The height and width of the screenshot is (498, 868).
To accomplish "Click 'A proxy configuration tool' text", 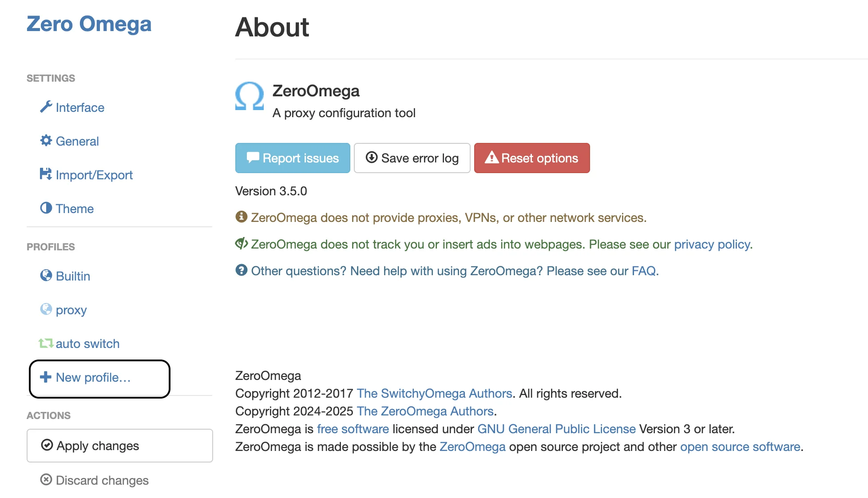I will point(344,113).
